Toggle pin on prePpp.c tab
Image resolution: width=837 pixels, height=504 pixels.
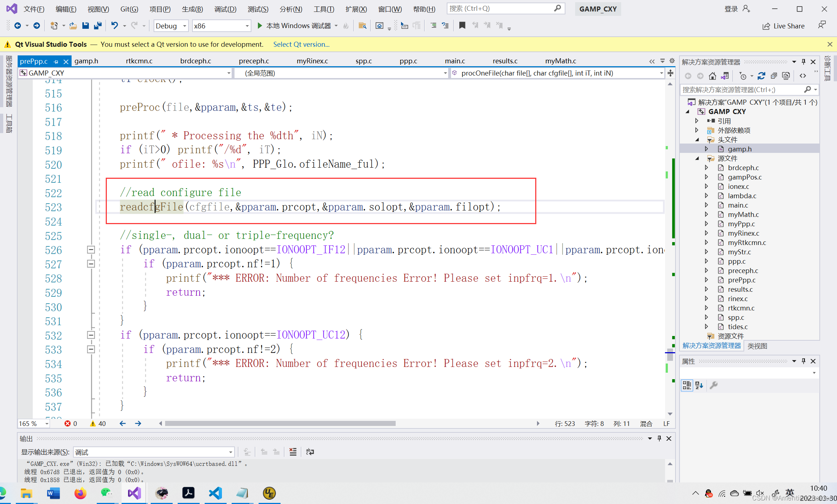(x=56, y=62)
